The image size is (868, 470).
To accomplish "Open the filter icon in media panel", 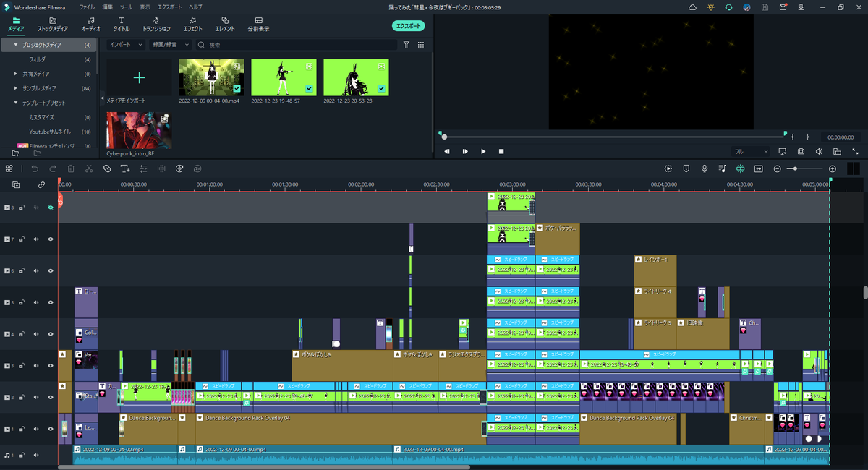I will click(407, 45).
